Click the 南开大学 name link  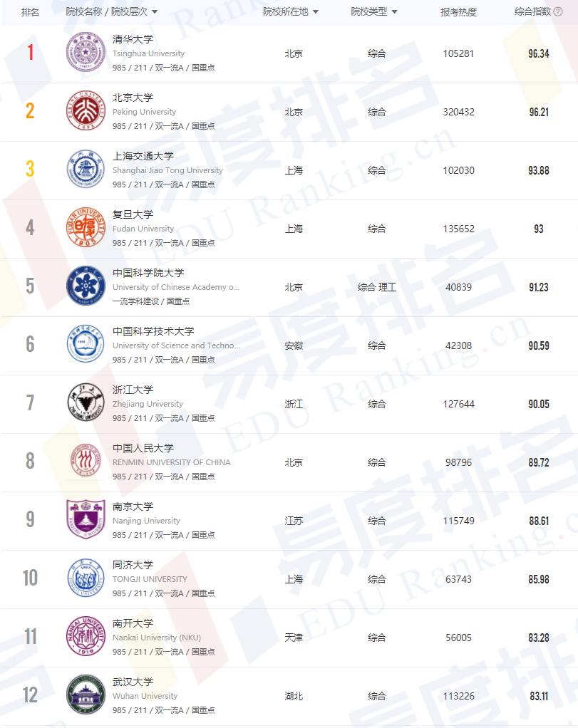133,623
